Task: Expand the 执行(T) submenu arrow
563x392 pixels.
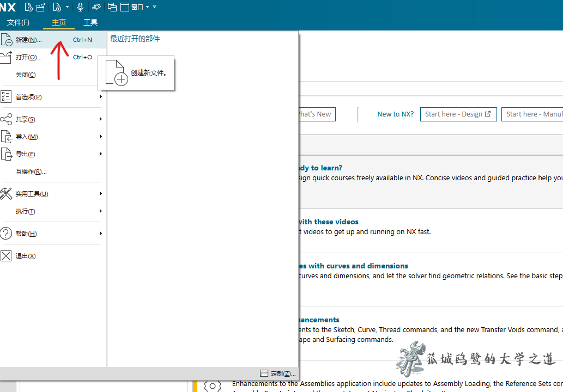Action: click(100, 211)
